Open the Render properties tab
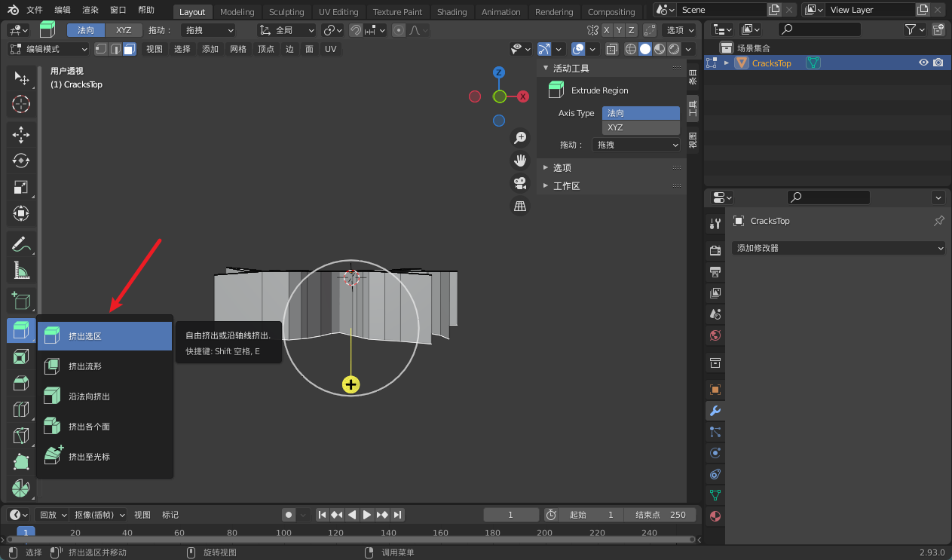The height and width of the screenshot is (560, 952). 715,250
